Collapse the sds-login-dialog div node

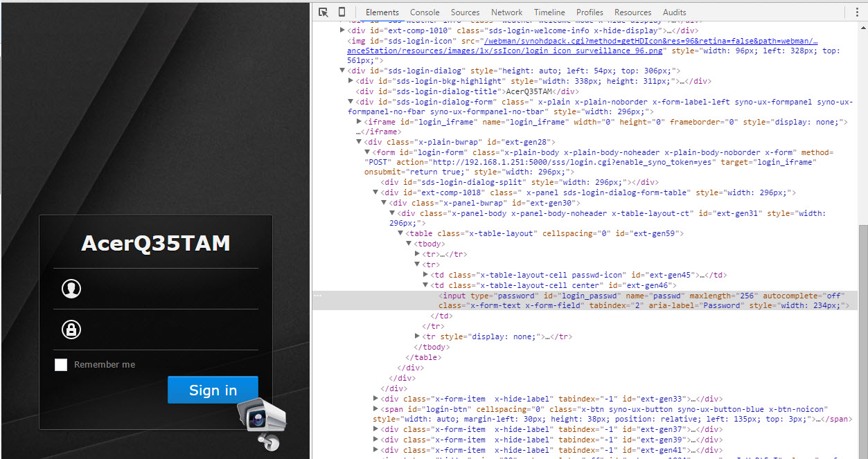click(342, 71)
